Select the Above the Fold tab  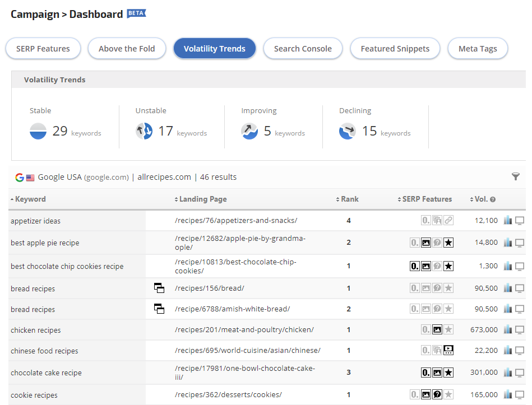pyautogui.click(x=127, y=49)
